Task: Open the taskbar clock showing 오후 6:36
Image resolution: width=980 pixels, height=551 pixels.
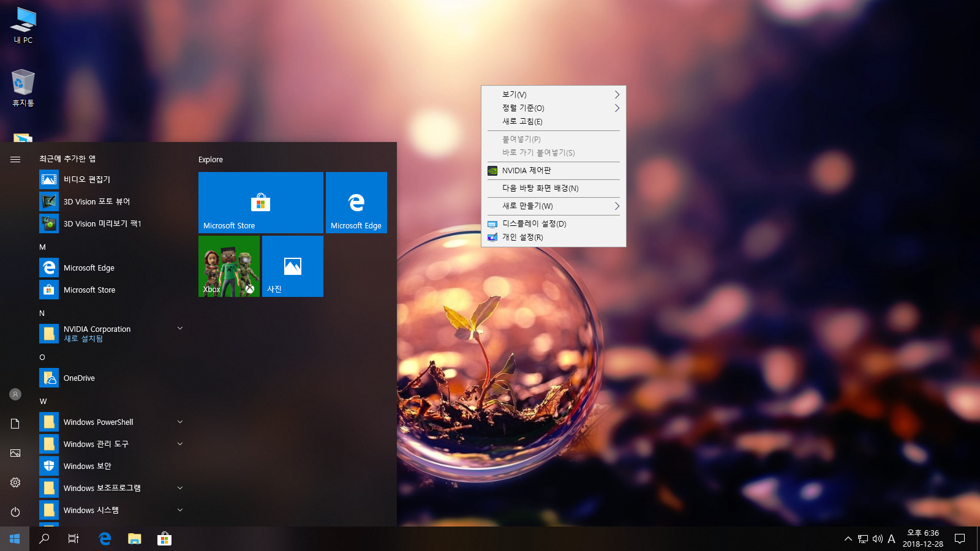Action: pos(922,539)
